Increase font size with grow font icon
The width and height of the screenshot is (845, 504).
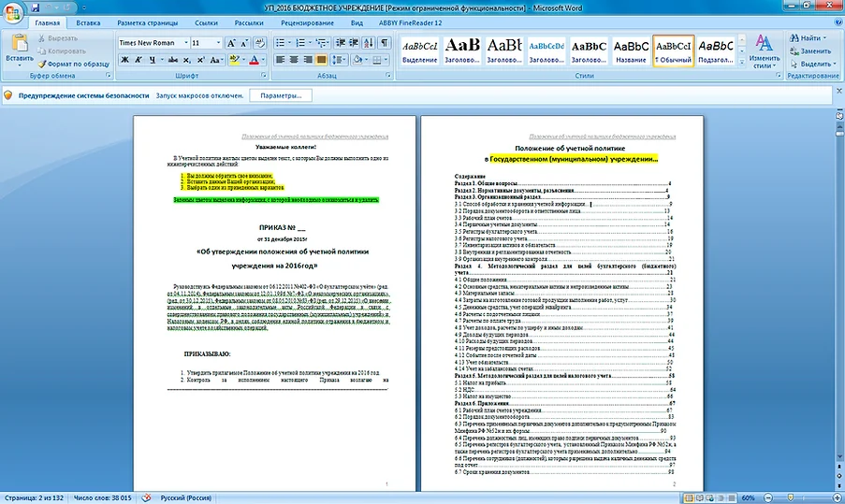(231, 43)
